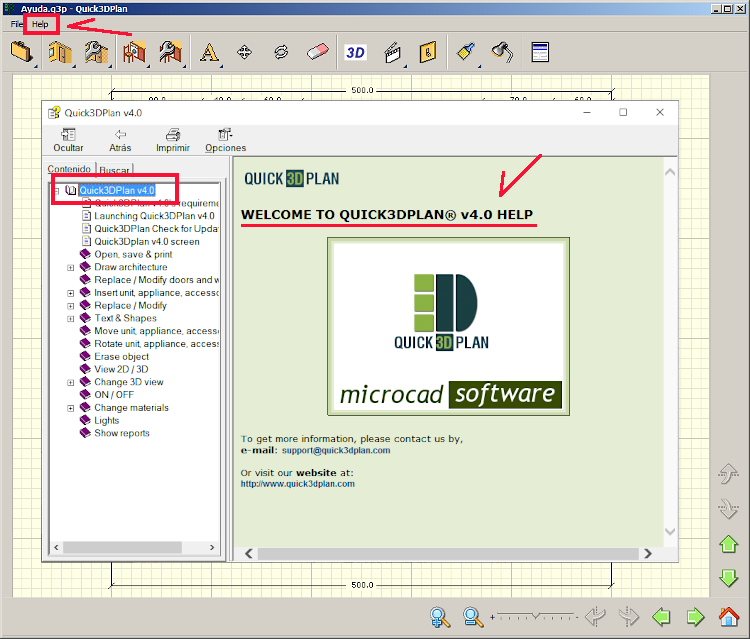This screenshot has height=639, width=750.
Task: Click the green down arrow button
Action: [728, 578]
